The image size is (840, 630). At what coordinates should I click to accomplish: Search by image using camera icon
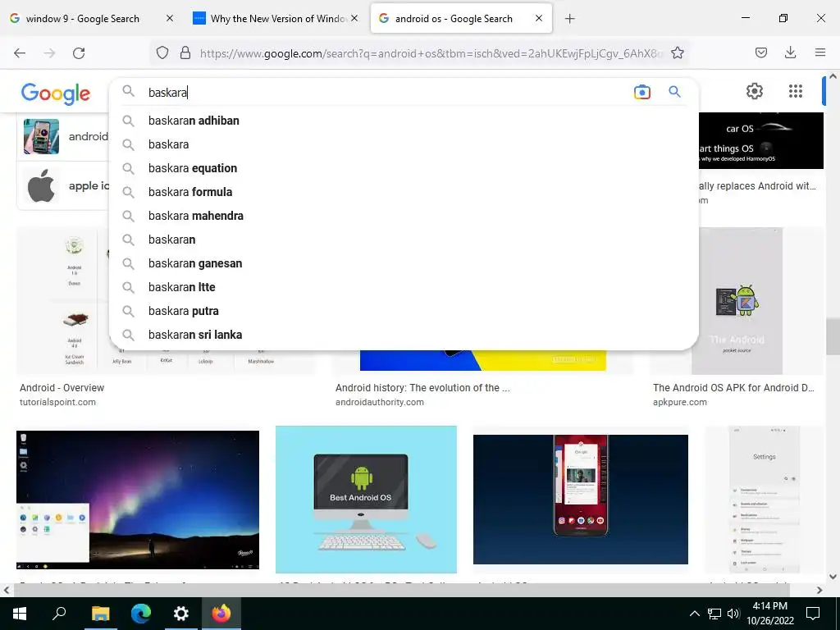(x=641, y=92)
